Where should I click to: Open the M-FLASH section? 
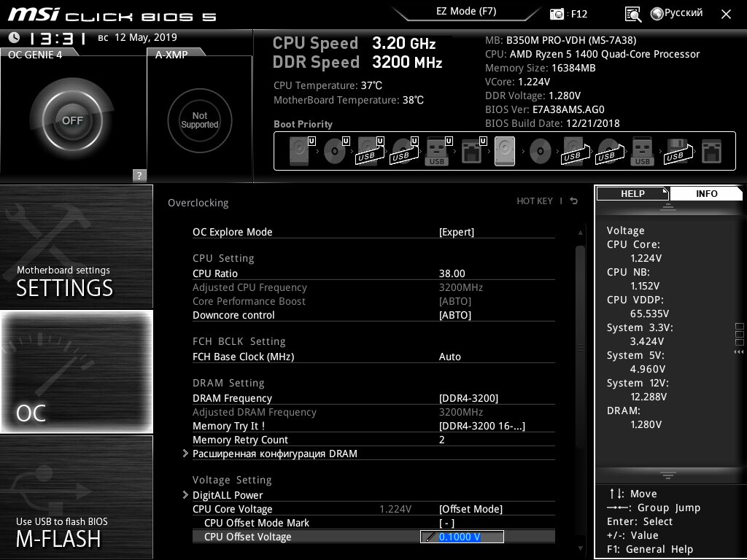coord(76,496)
